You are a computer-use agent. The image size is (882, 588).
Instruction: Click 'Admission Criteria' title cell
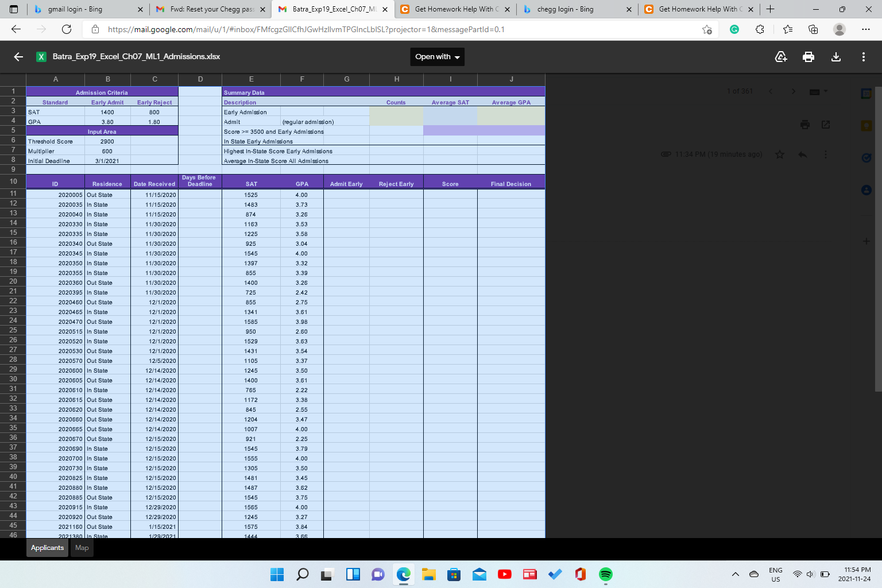point(102,92)
